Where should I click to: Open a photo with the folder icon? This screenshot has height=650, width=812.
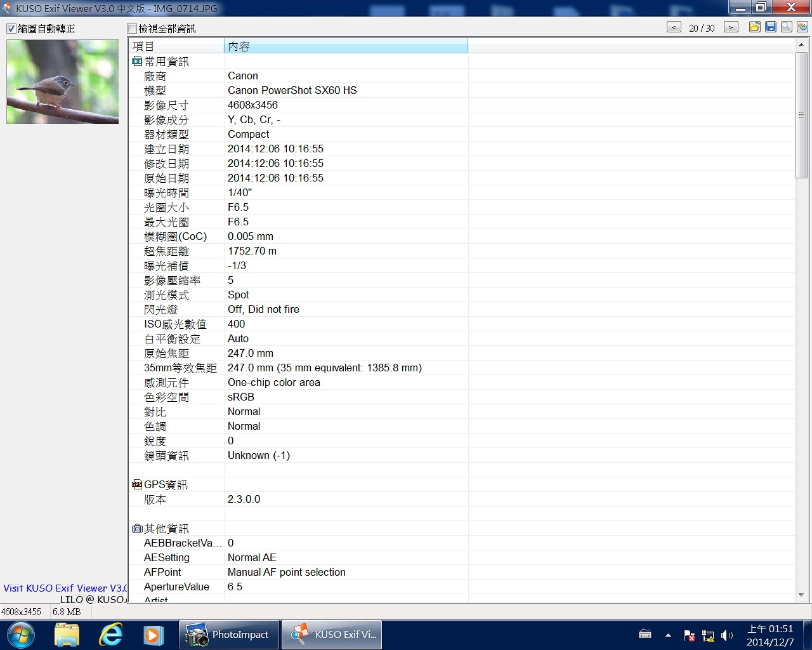tap(755, 27)
